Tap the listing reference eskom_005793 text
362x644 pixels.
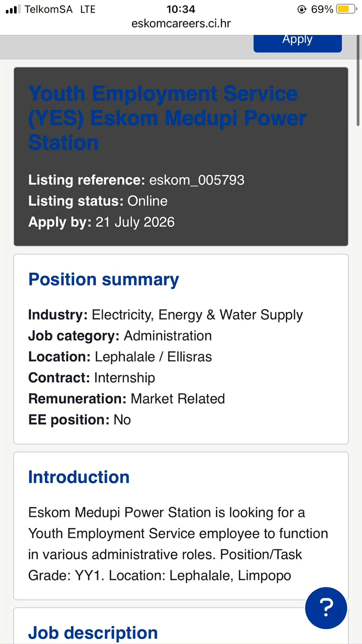click(197, 180)
